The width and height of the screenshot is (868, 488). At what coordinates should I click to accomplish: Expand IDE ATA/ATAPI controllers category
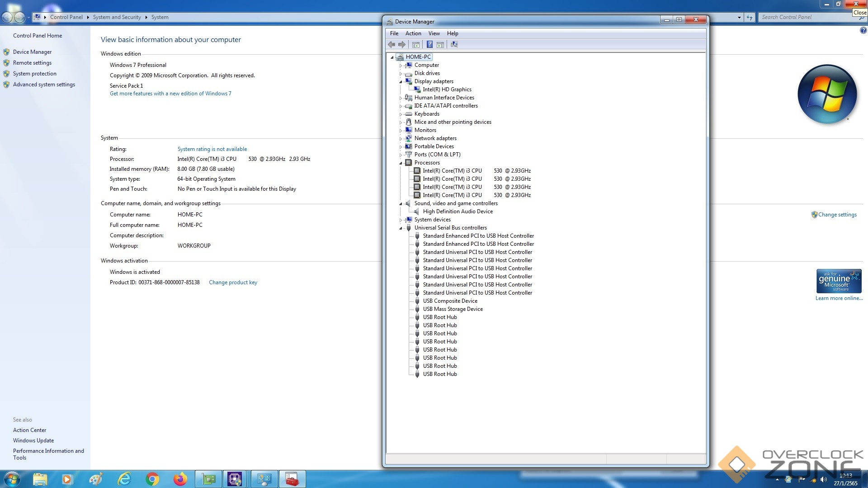[x=401, y=106]
